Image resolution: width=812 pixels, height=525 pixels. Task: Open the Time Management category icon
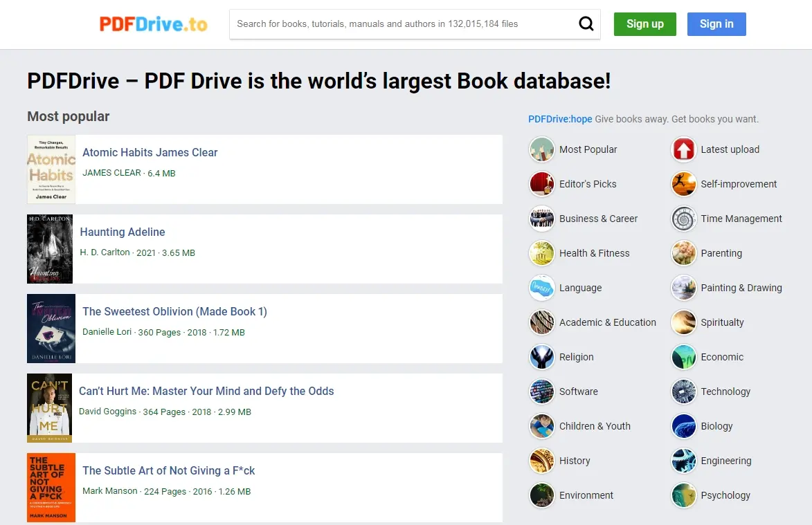click(x=683, y=219)
